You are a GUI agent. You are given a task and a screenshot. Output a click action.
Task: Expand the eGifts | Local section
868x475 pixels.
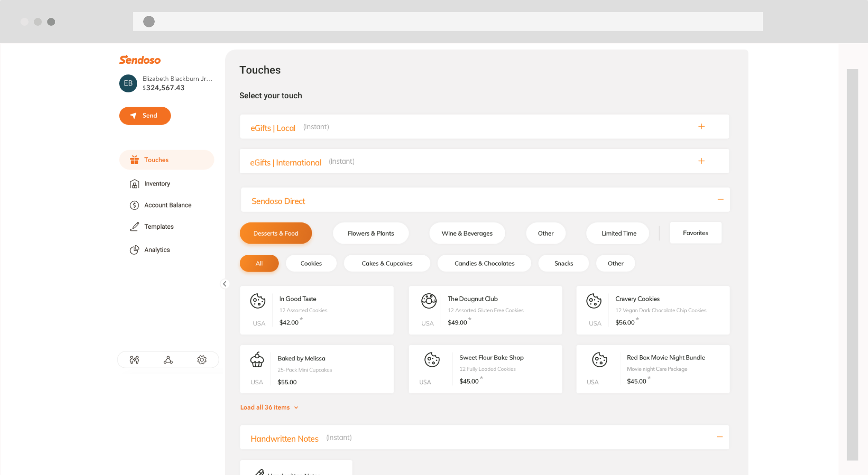pyautogui.click(x=701, y=126)
